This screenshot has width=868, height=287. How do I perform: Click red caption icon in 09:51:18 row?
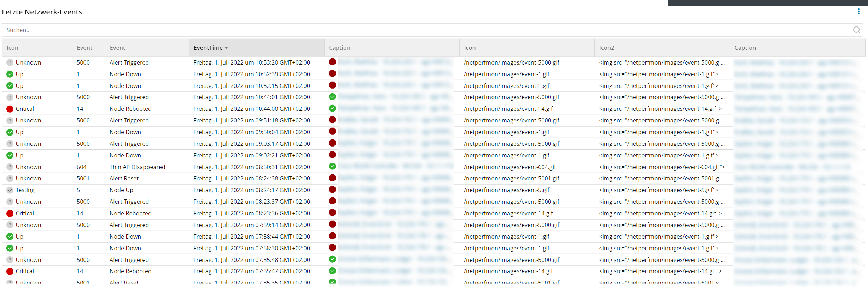coord(332,120)
